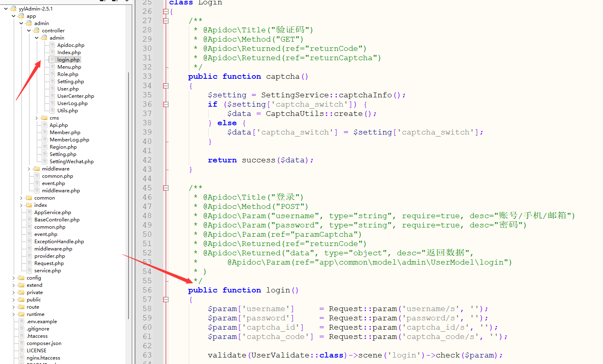
Task: Open UserLog.php file
Action: click(x=72, y=103)
